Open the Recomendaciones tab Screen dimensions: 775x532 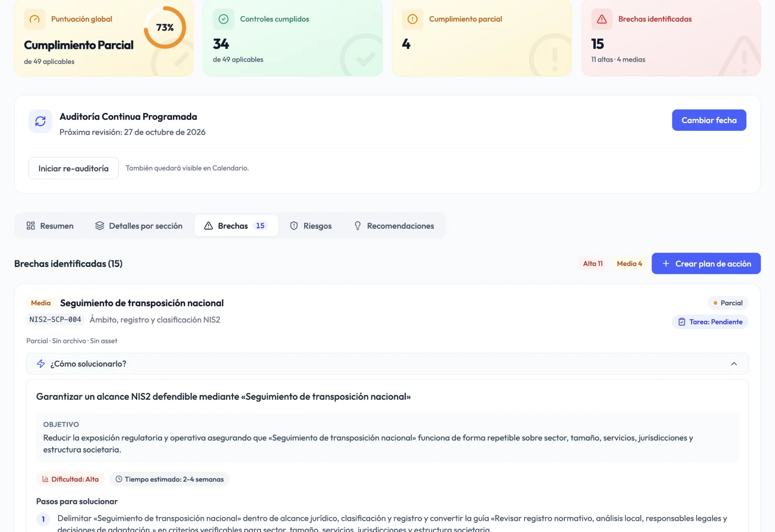coord(394,226)
